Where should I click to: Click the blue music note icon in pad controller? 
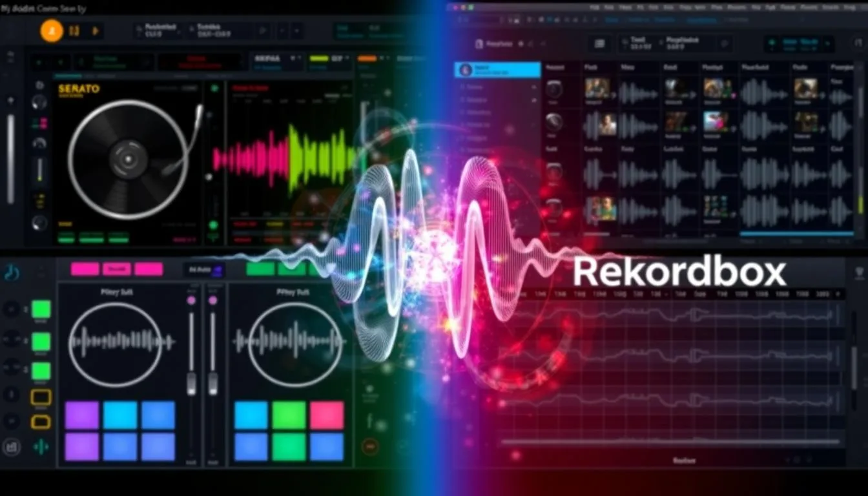pos(11,273)
